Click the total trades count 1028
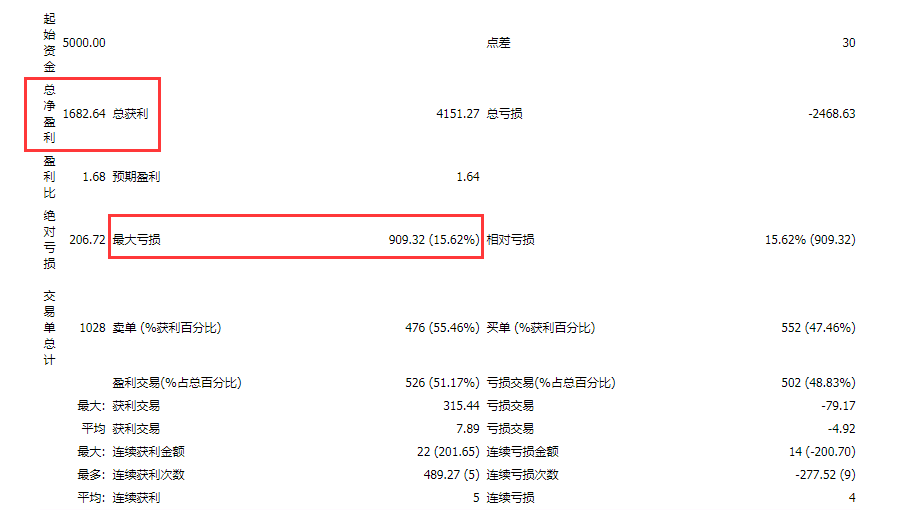The image size is (911, 510). 92,328
